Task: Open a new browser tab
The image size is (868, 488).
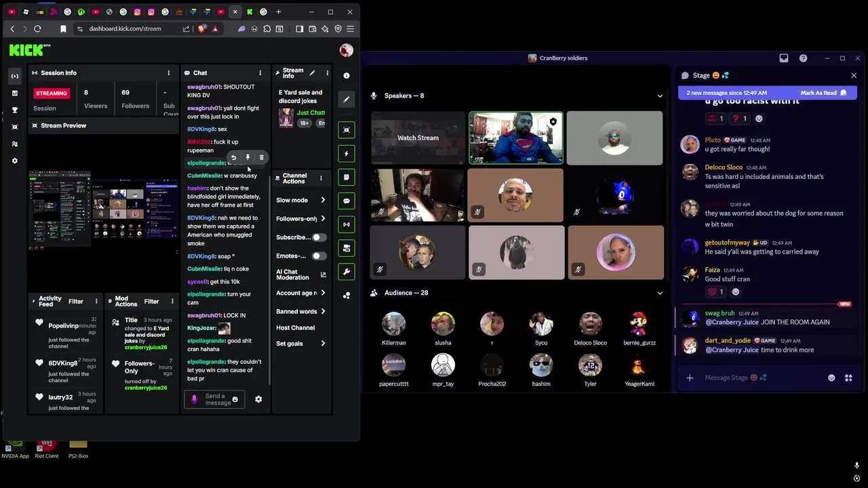Action: [278, 12]
